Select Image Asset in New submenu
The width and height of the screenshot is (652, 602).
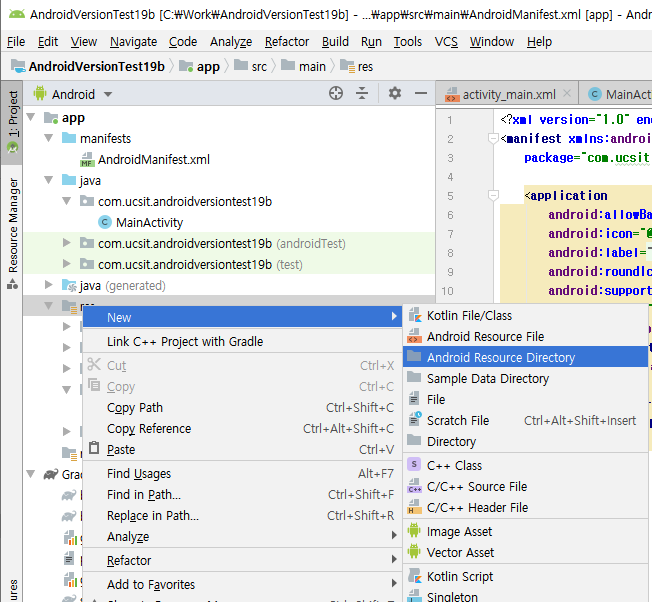[459, 532]
